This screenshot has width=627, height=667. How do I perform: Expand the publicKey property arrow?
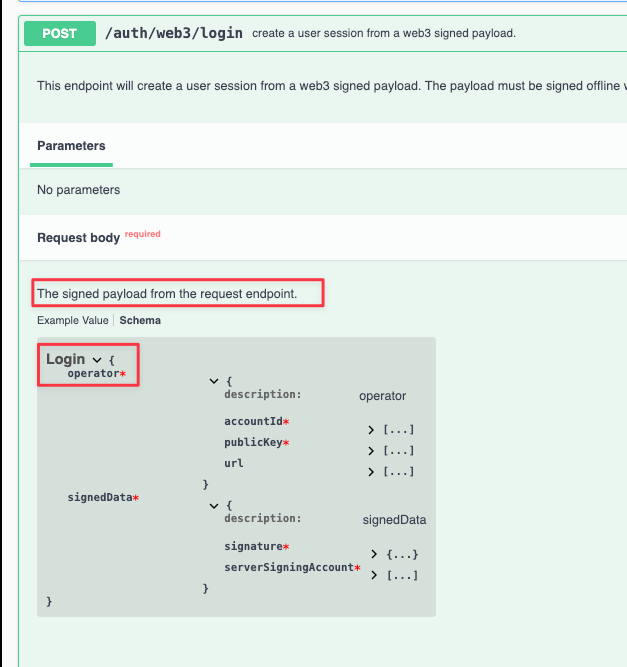(372, 450)
